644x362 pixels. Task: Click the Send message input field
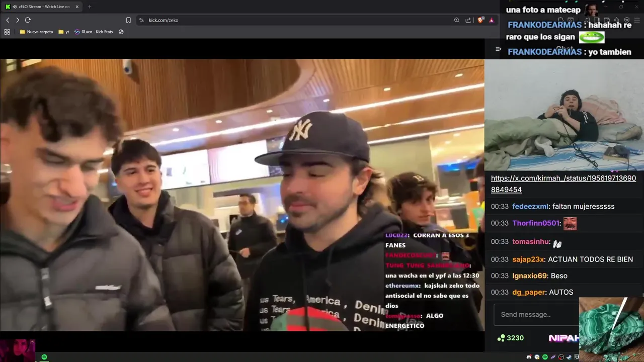[x=536, y=315]
